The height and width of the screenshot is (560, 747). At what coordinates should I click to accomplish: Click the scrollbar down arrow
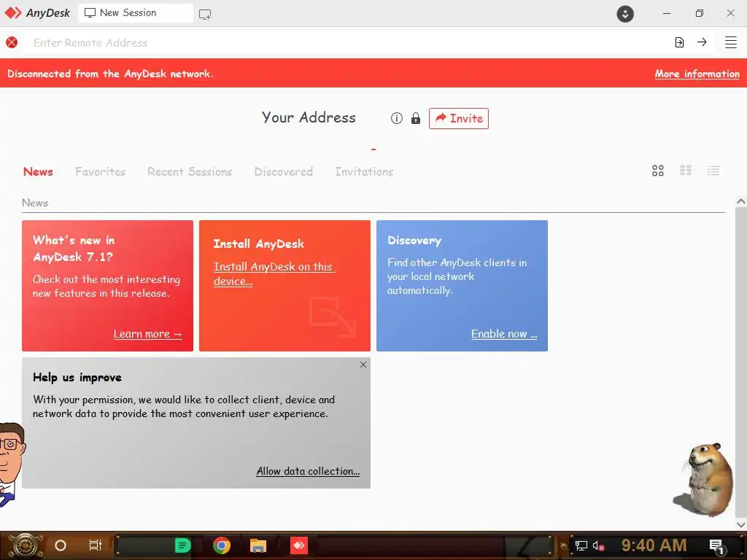point(741,524)
